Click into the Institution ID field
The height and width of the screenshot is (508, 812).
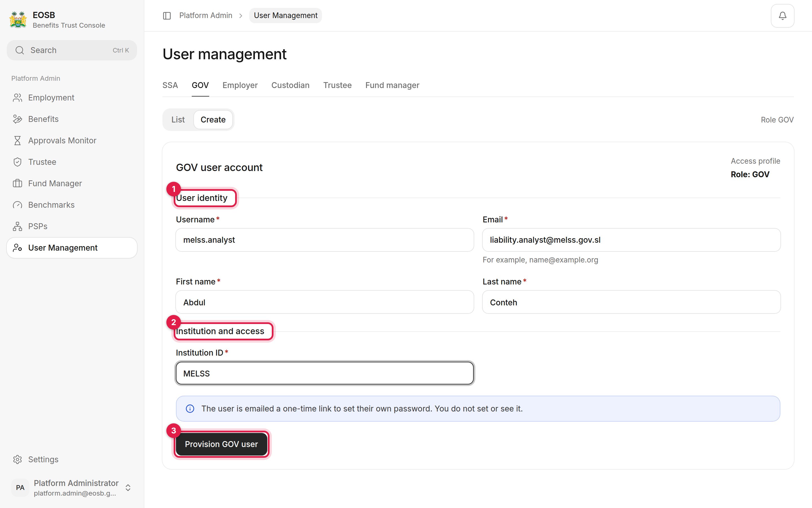point(325,373)
